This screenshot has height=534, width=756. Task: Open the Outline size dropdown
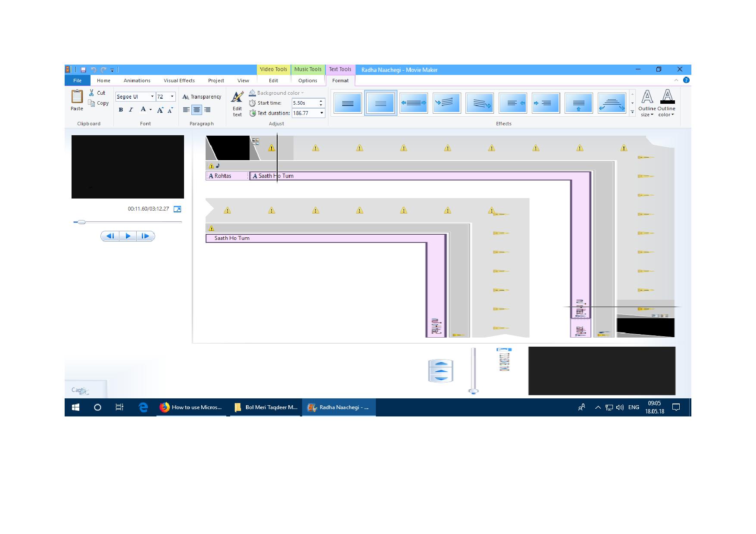pyautogui.click(x=647, y=103)
